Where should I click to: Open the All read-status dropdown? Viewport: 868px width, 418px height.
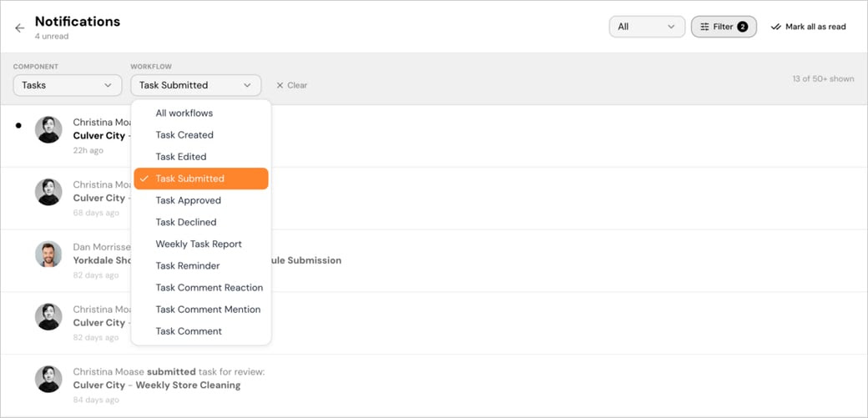pyautogui.click(x=645, y=27)
